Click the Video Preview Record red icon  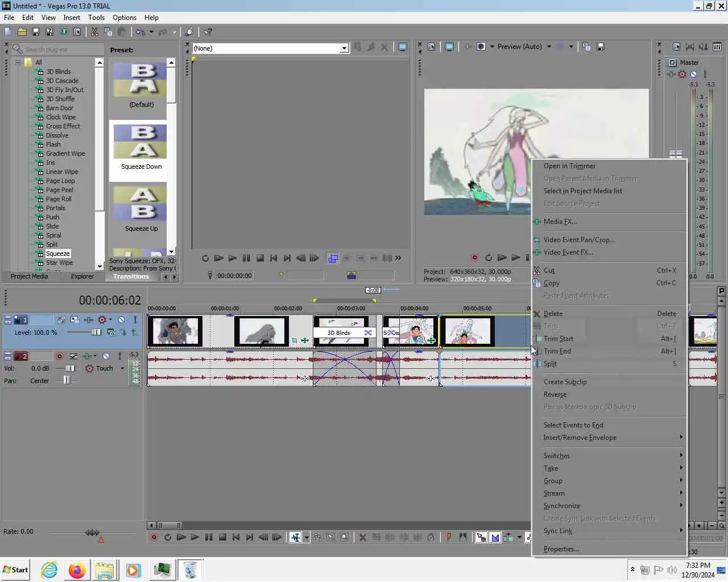pyautogui.click(x=474, y=257)
